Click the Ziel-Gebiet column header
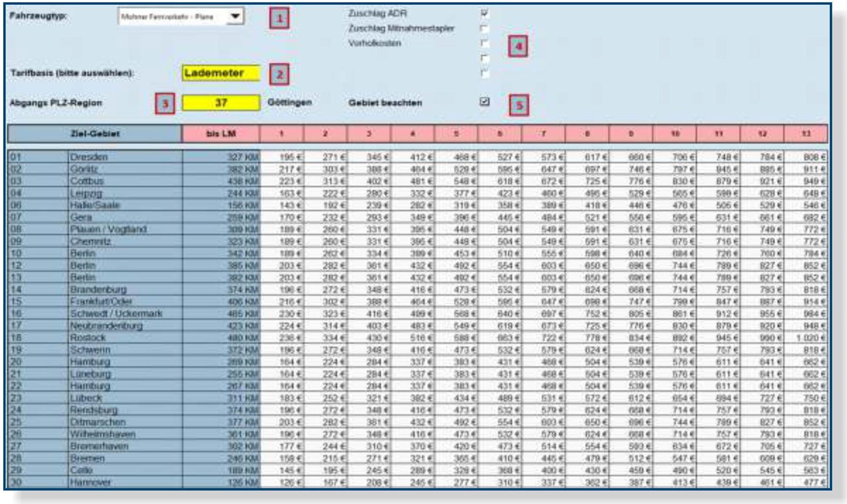This screenshot has width=847, height=504. tap(95, 134)
